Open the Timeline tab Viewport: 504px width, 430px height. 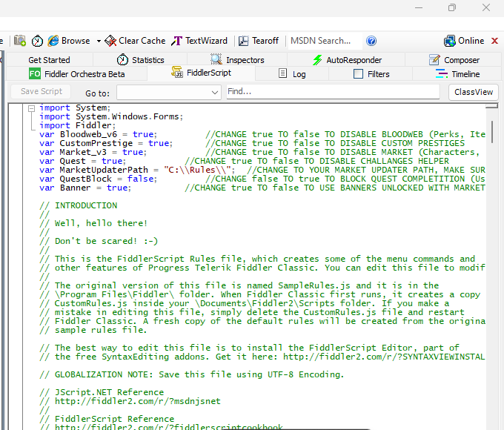coord(457,74)
